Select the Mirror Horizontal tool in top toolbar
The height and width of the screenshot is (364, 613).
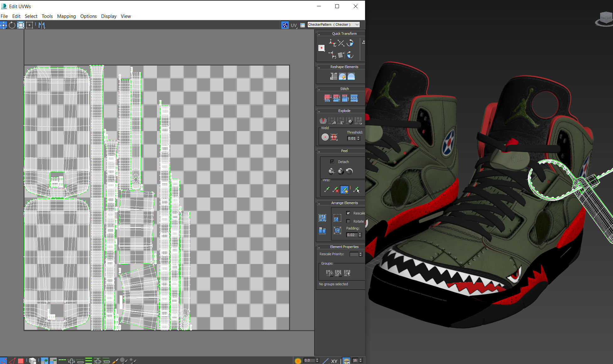(x=42, y=25)
